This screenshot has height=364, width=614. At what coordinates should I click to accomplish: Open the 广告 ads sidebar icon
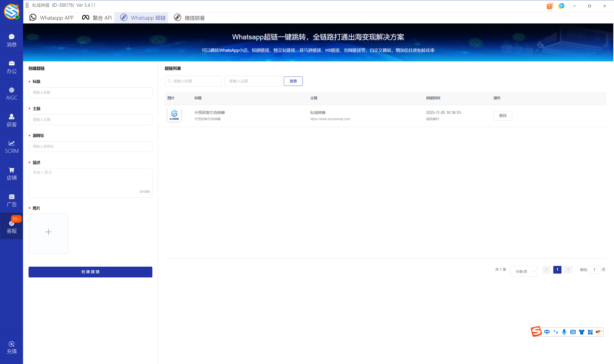12,200
